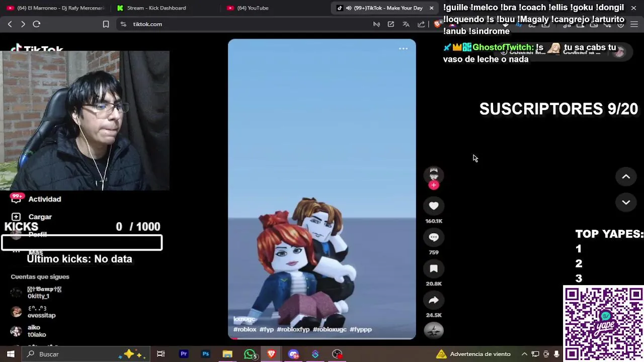Open the three-dot video options menu
Image resolution: width=644 pixels, height=362 pixels.
[x=403, y=49]
